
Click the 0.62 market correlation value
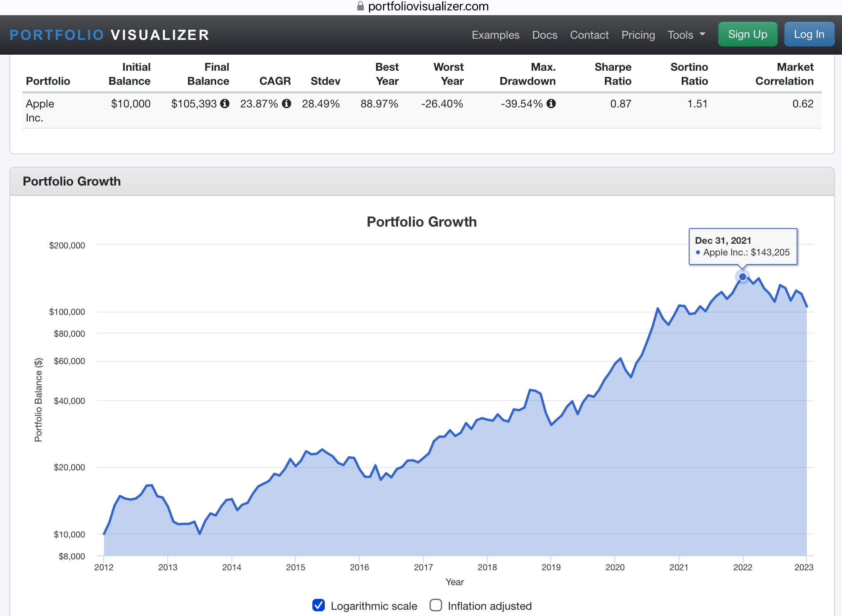pyautogui.click(x=803, y=104)
